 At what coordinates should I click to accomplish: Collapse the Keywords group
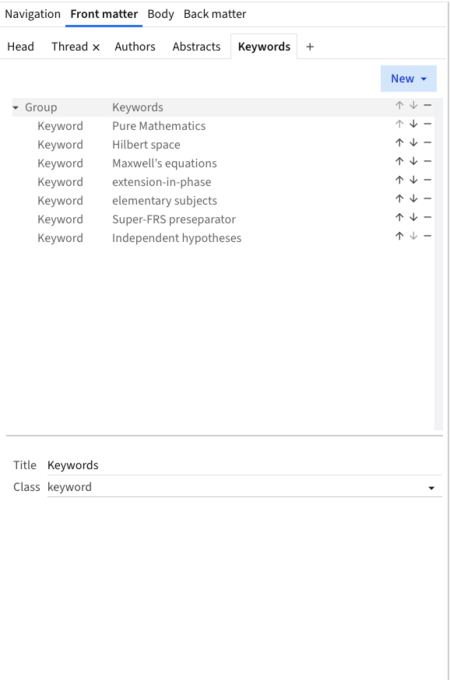tap(16, 107)
